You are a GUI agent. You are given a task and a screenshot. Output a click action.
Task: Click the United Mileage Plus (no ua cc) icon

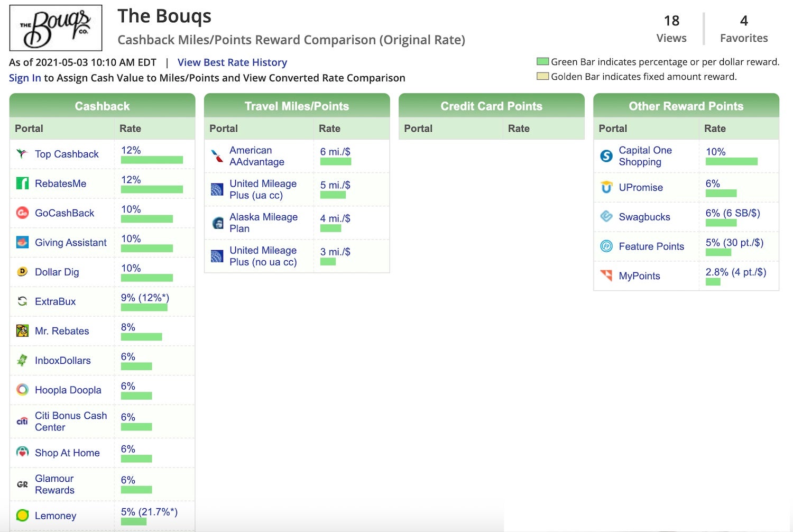217,256
